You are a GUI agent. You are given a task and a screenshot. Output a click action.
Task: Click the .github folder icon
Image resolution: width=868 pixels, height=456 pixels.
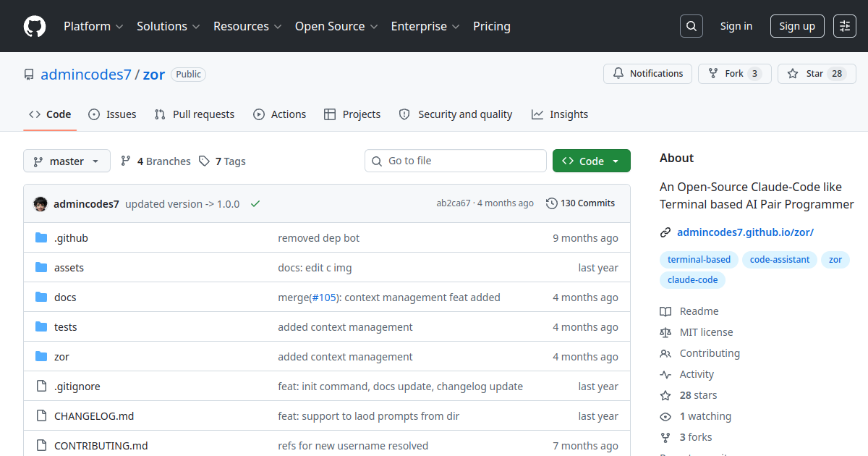(x=41, y=238)
